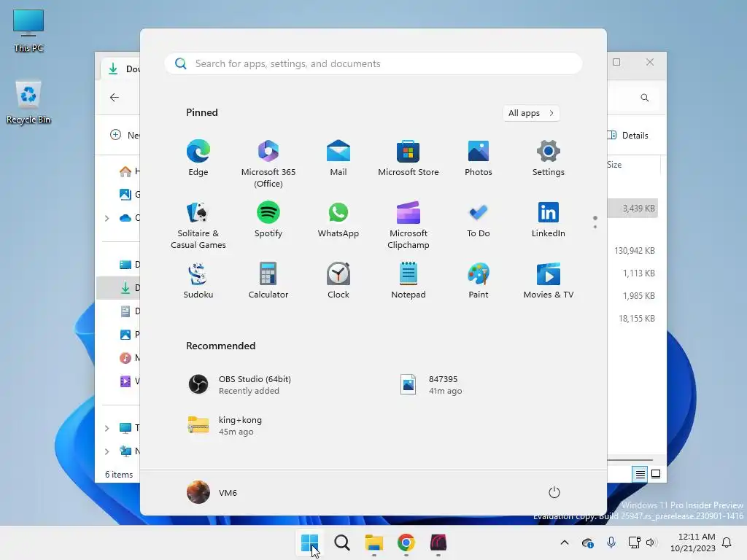Select the Recycle Bin desktop icon
The image size is (747, 560).
pyautogui.click(x=28, y=102)
